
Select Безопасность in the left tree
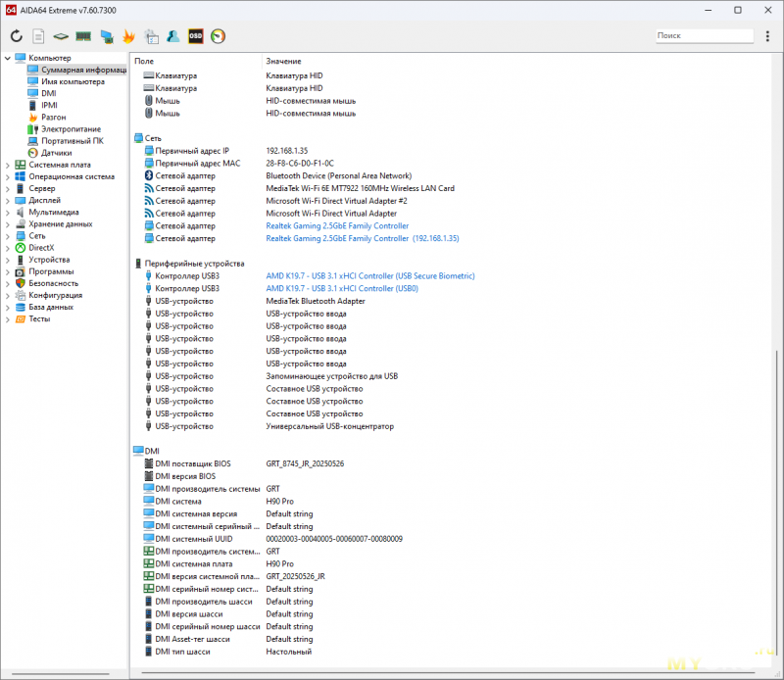tap(54, 283)
